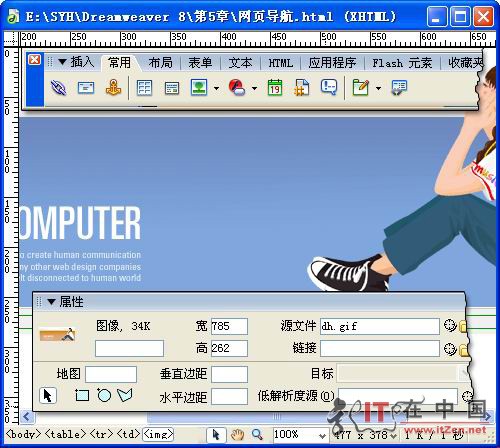Viewport: 500px width, 448px height.
Task: Collapse the 属性 panel
Action: (51, 302)
